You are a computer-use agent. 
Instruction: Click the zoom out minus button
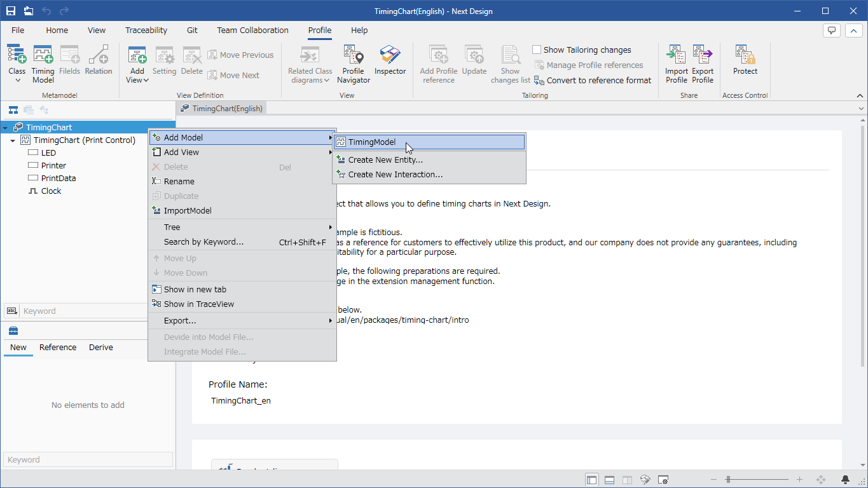pos(713,480)
